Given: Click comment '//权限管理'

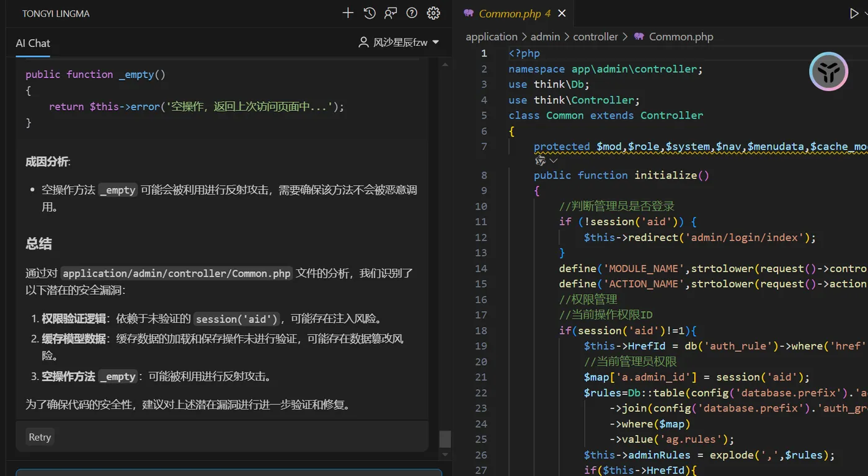Looking at the screenshot, I should 587,299.
